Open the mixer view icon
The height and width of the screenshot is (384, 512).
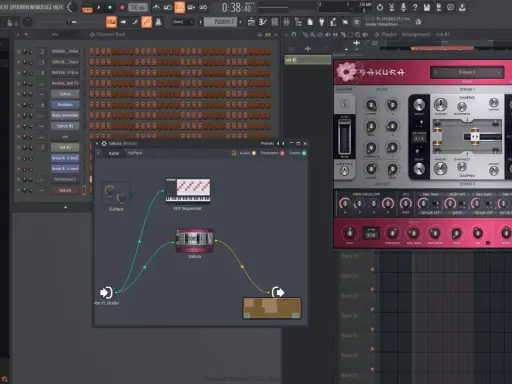coord(286,22)
